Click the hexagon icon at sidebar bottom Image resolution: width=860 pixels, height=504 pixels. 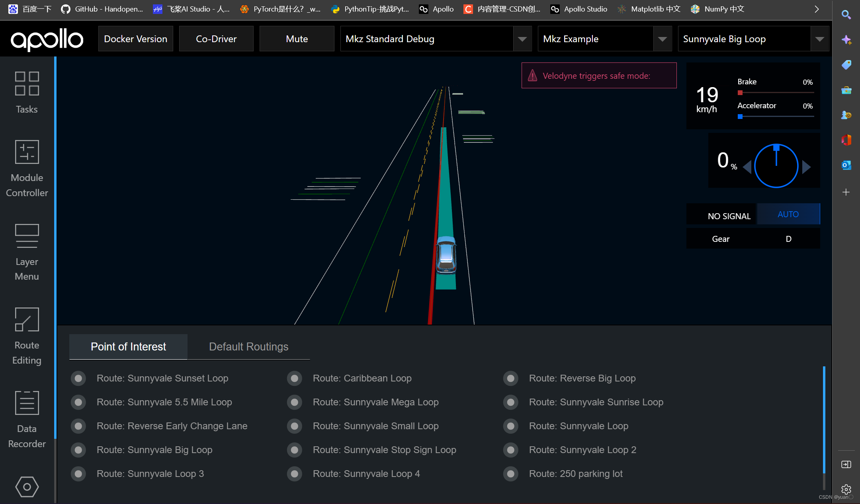[27, 486]
